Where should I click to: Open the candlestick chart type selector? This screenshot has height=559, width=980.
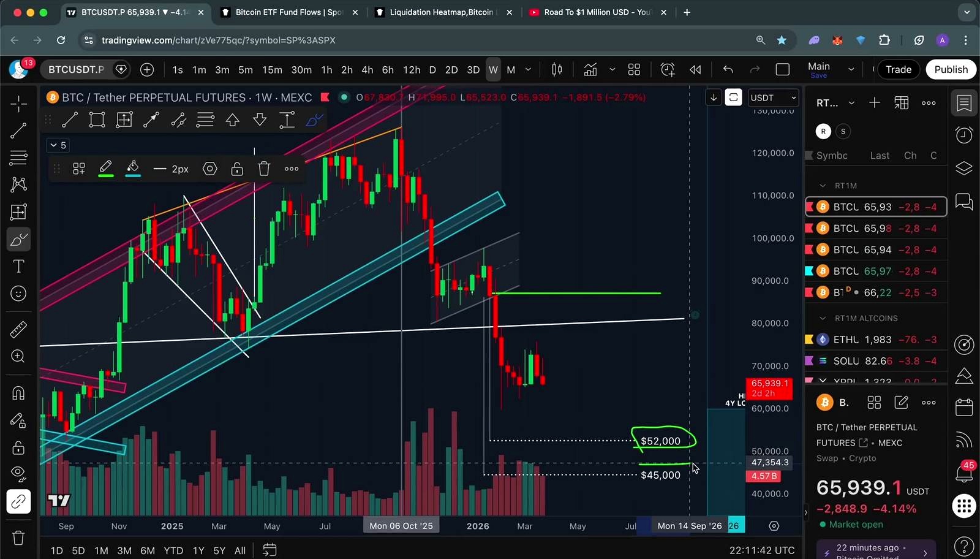click(557, 70)
